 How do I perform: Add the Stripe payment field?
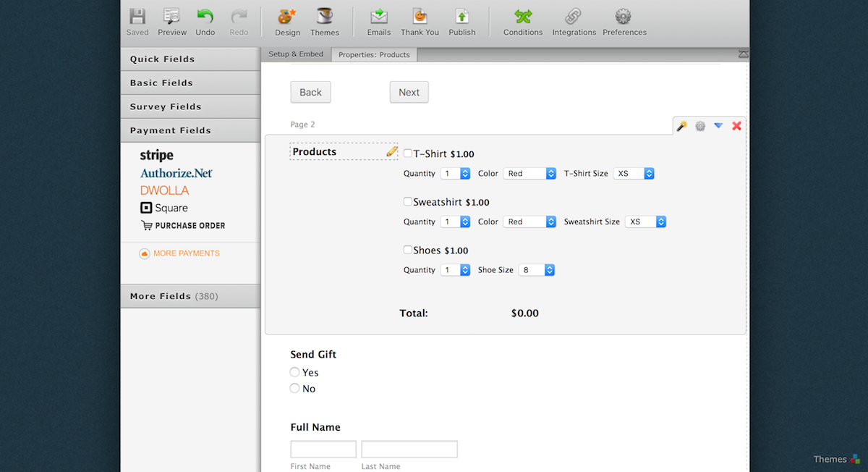pos(157,156)
